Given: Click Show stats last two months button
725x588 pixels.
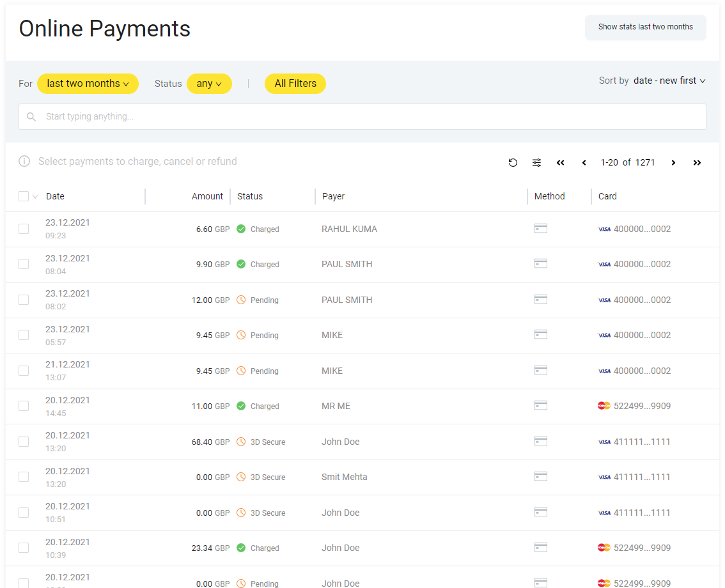Looking at the screenshot, I should [646, 27].
